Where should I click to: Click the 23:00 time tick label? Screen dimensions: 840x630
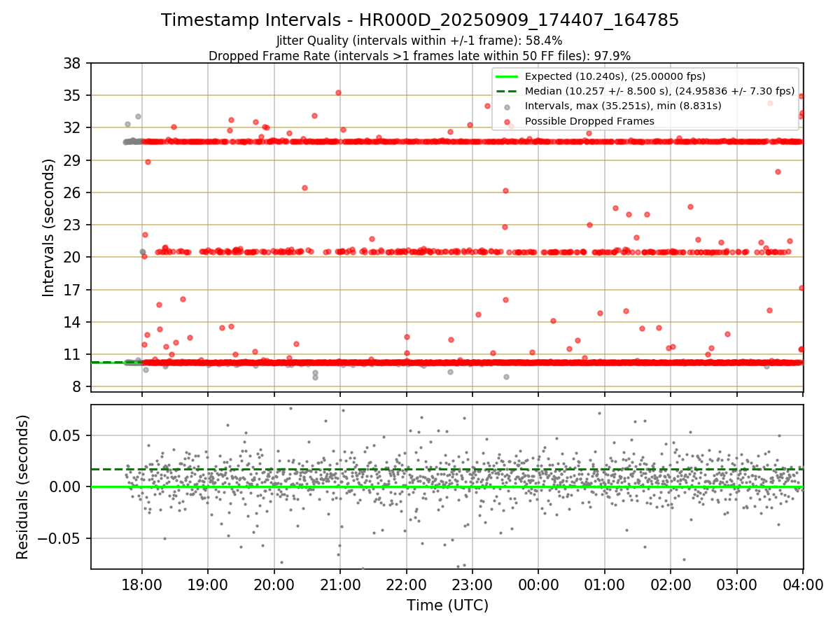pos(472,584)
